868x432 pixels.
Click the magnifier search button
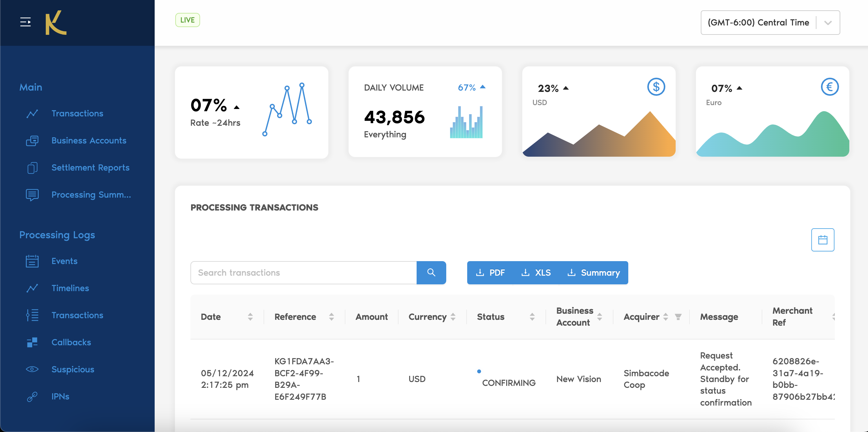coord(431,272)
